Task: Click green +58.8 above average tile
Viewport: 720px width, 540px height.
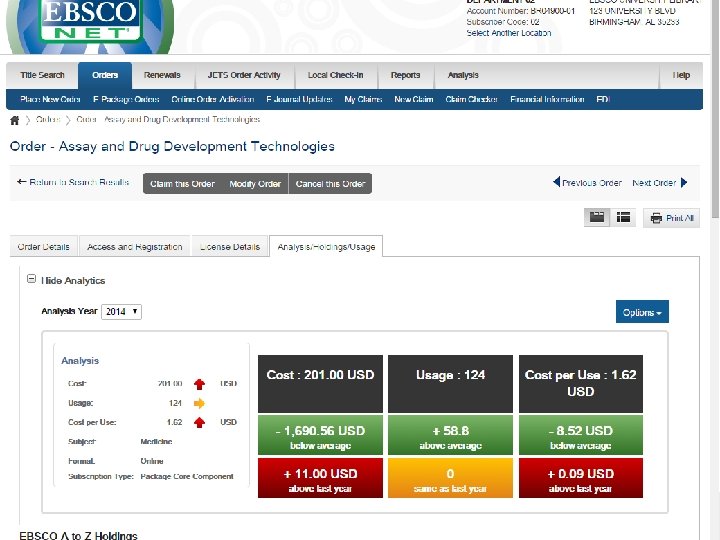Action: tap(450, 435)
